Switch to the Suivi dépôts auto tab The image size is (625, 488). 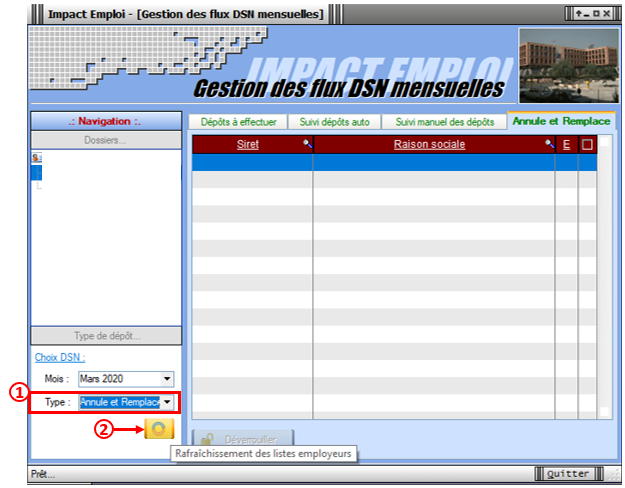pos(334,122)
